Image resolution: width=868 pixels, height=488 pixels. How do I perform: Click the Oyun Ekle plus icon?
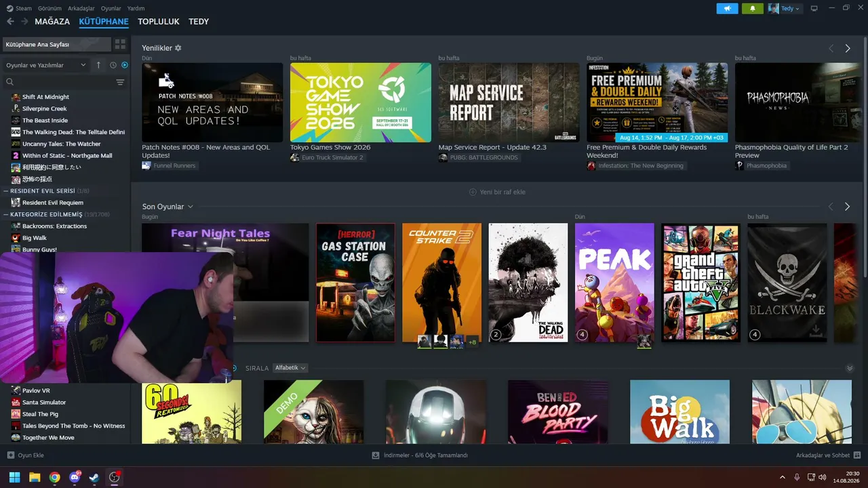[10, 455]
